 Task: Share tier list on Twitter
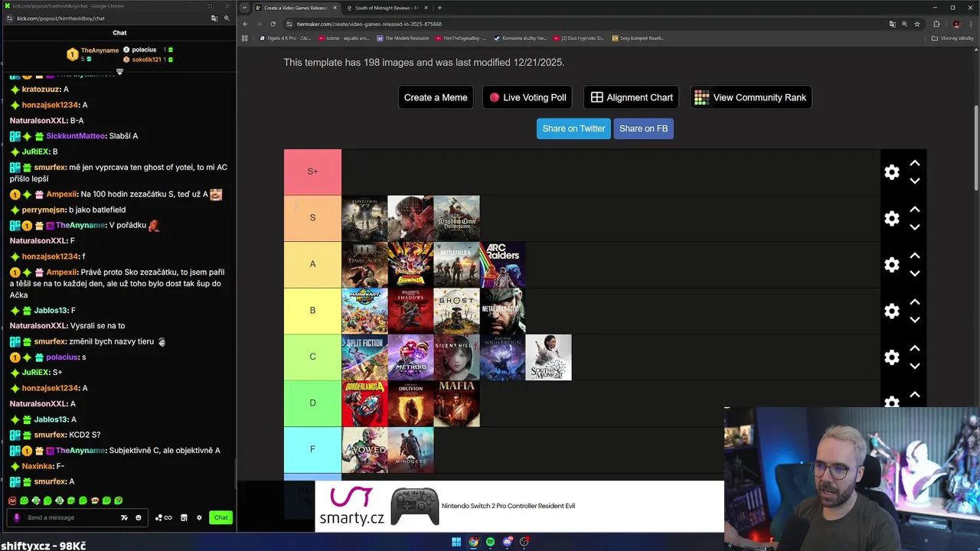(573, 129)
